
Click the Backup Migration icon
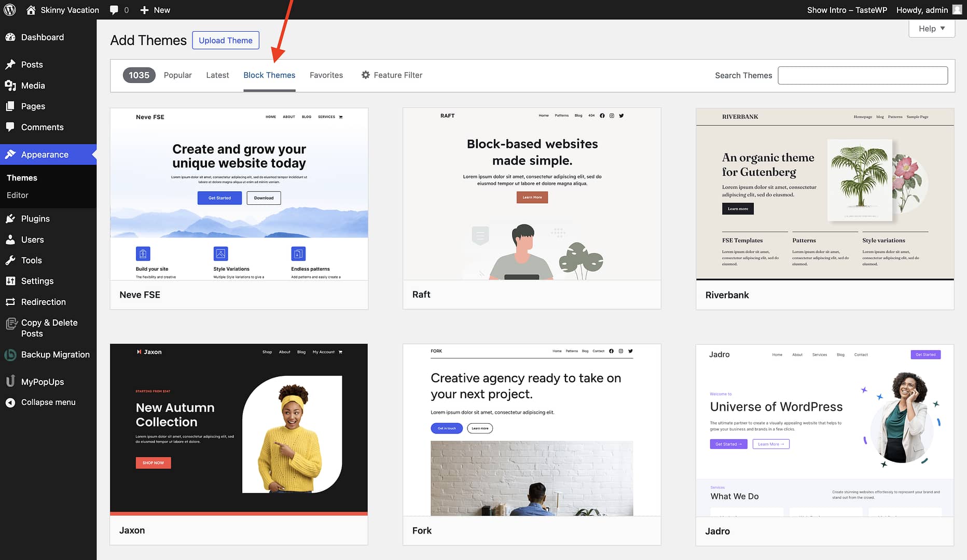tap(10, 355)
